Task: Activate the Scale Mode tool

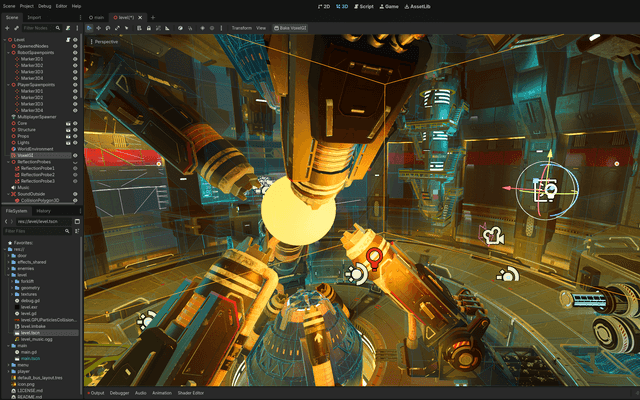Action: (x=117, y=28)
